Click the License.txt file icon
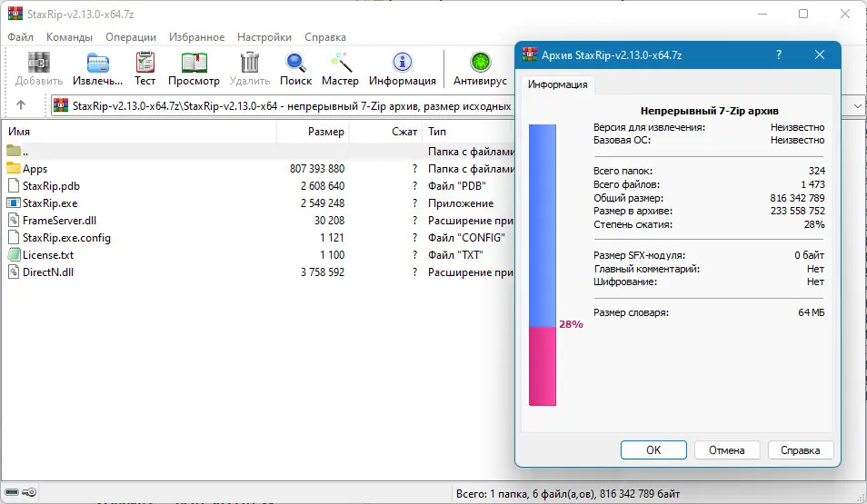 pos(14,255)
